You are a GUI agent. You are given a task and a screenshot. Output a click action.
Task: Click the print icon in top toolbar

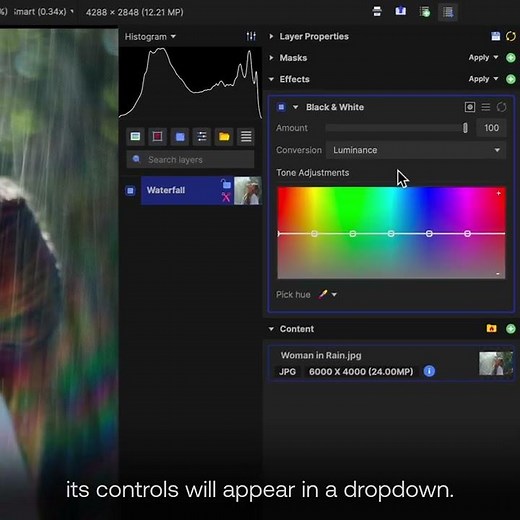(377, 12)
